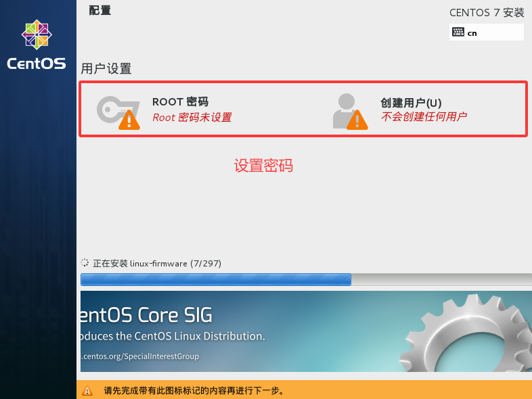The image size is (532, 399).
Task: Click the warning triangle in the orange bar
Action: [x=87, y=390]
